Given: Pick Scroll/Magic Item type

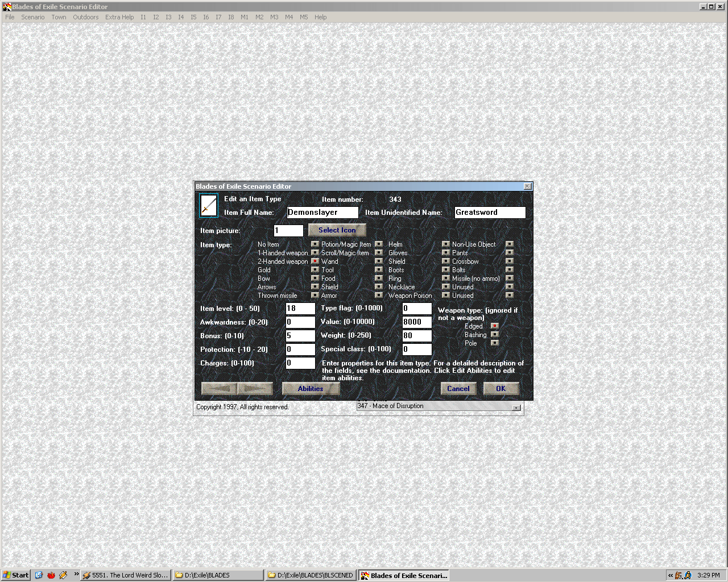Looking at the screenshot, I should click(x=379, y=253).
